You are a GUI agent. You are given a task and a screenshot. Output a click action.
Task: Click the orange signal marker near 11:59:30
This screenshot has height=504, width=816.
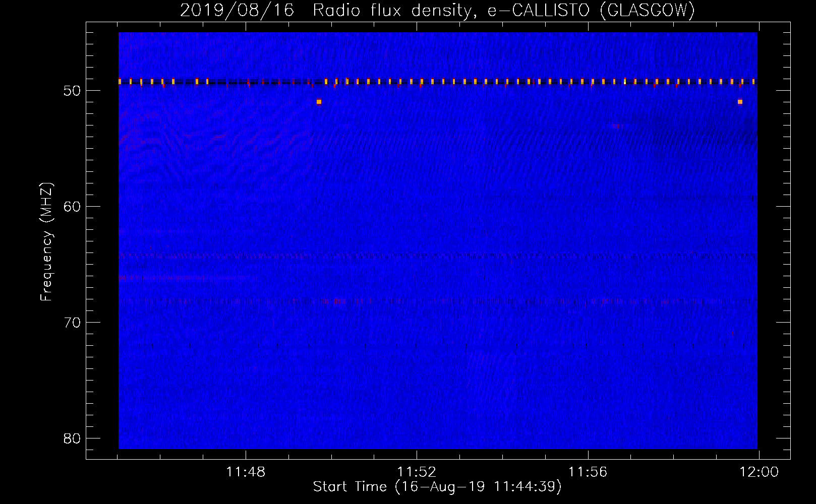tap(740, 102)
